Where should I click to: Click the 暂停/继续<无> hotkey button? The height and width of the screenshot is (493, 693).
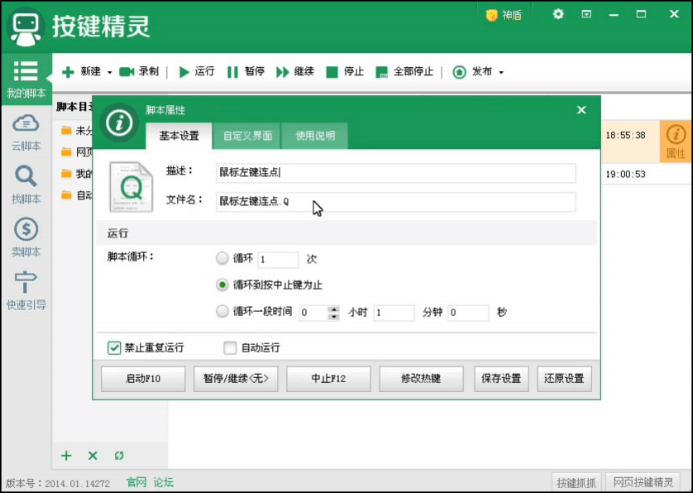pyautogui.click(x=236, y=379)
